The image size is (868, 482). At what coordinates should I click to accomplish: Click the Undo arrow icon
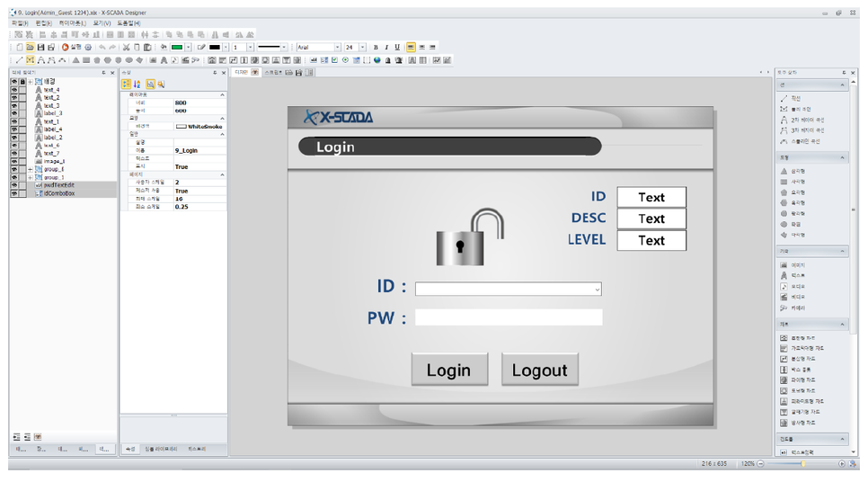click(102, 47)
